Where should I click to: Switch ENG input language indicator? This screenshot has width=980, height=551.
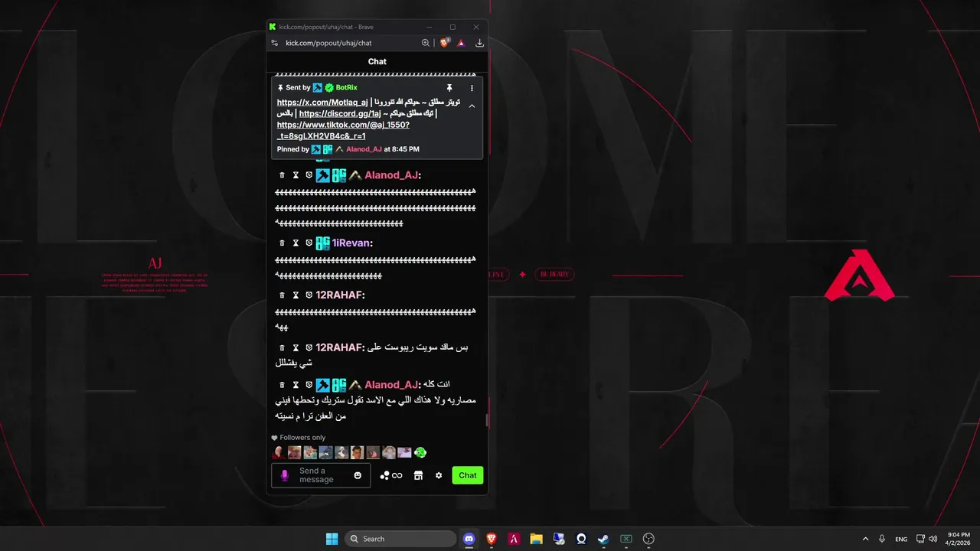(x=901, y=539)
